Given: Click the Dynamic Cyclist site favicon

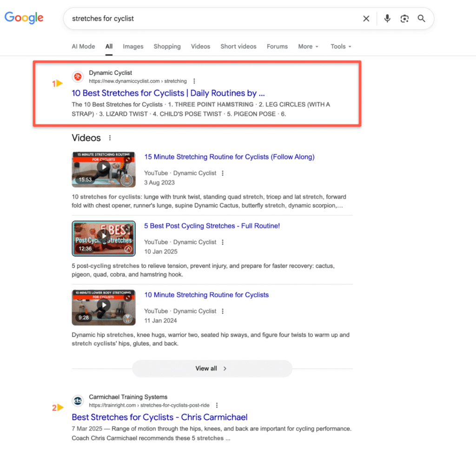Looking at the screenshot, I should 77,76.
